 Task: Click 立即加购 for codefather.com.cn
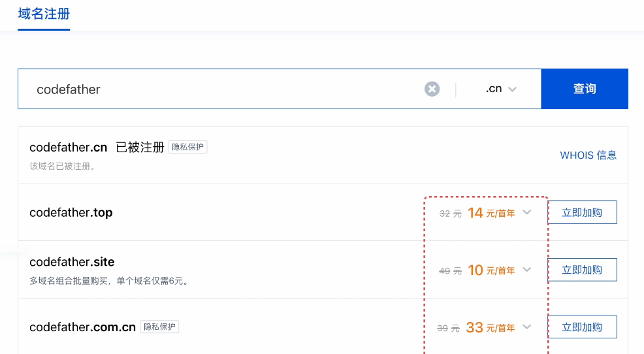point(582,327)
